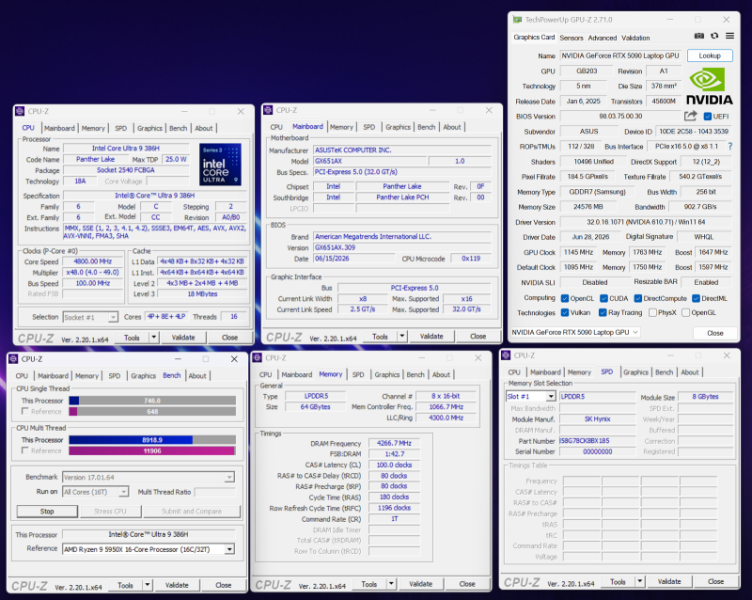
Task: Click Validate in the CPU-Z Mainboard window
Action: coord(432,336)
